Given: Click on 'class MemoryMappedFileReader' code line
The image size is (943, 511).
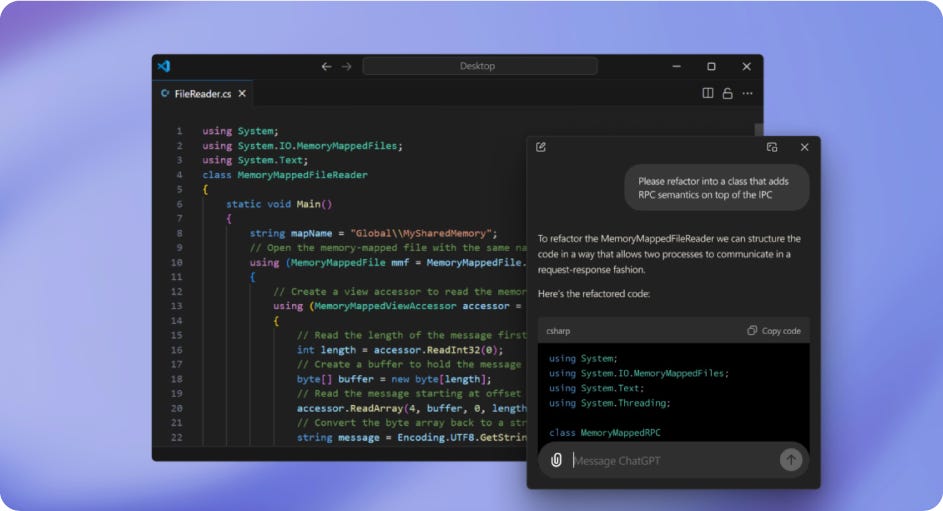Looking at the screenshot, I should point(285,175).
